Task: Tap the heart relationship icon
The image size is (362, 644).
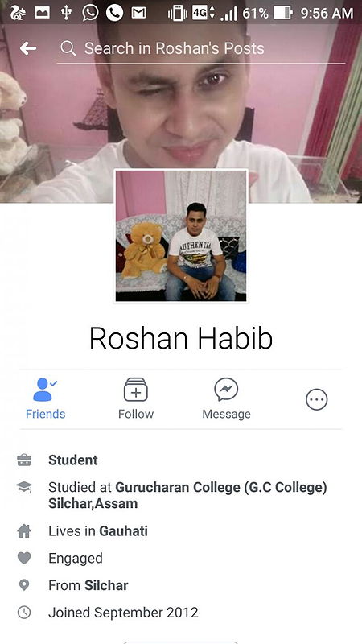Action: 24,558
